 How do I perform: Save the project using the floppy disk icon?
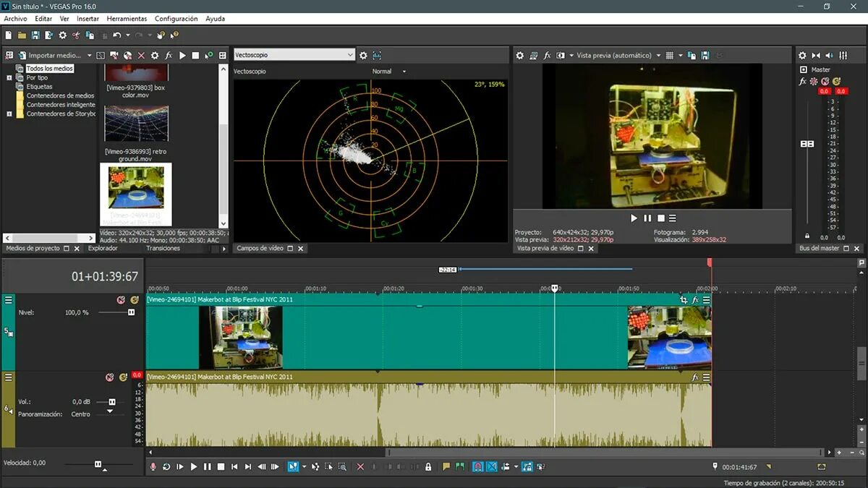pos(35,35)
